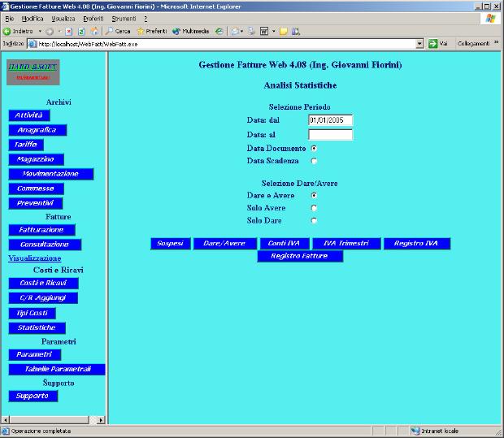Screen dimensions: 504x438
Task: Open the Commesse sidebar button
Action: point(36,189)
